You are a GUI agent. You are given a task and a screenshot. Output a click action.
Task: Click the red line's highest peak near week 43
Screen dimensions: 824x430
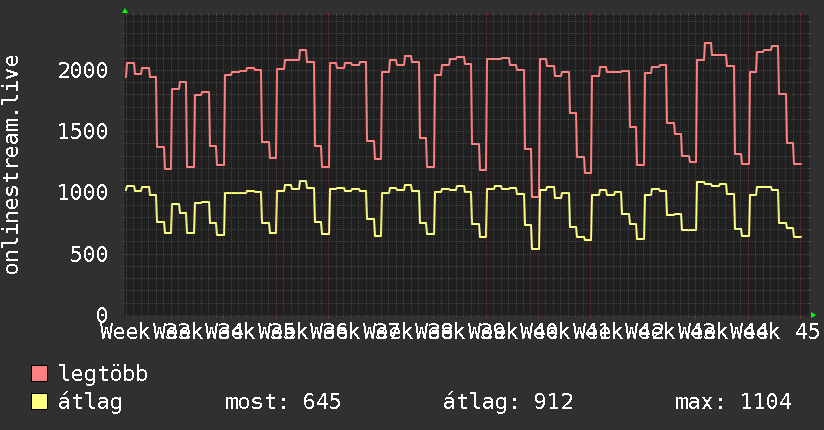(707, 44)
